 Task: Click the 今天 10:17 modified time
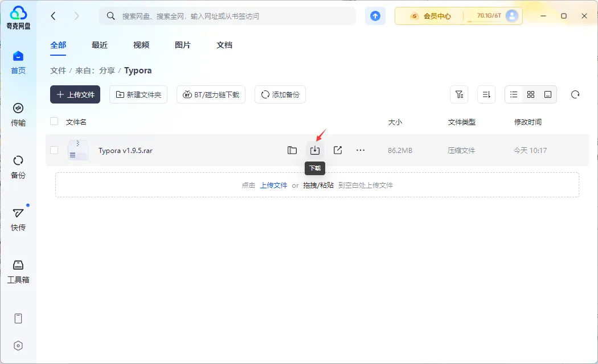pos(530,150)
